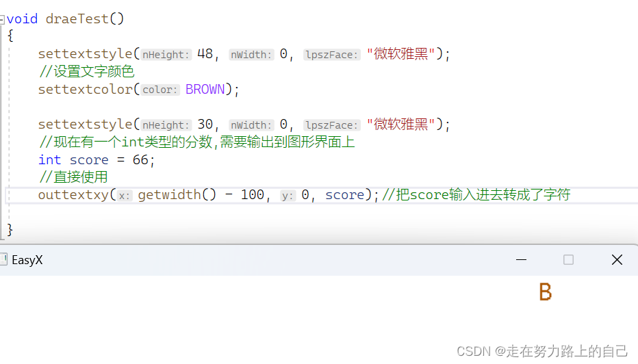
Task: Click the score argument in outtextxy
Action: [x=344, y=195]
